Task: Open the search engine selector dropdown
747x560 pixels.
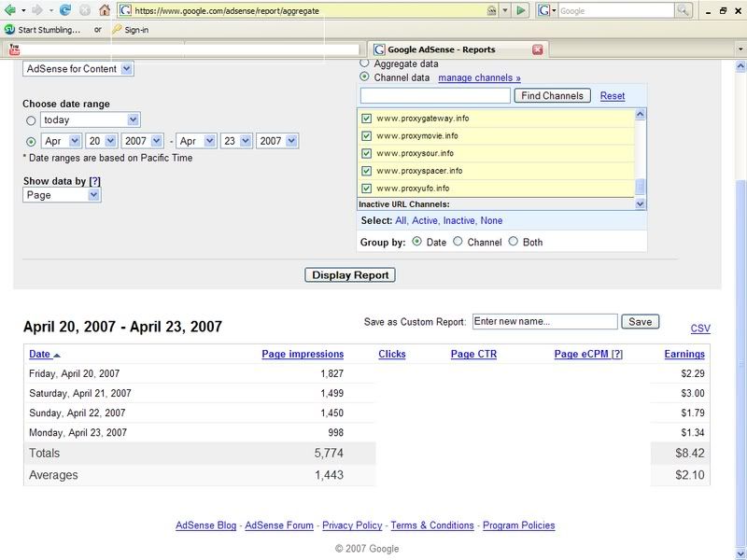Action: [546, 10]
